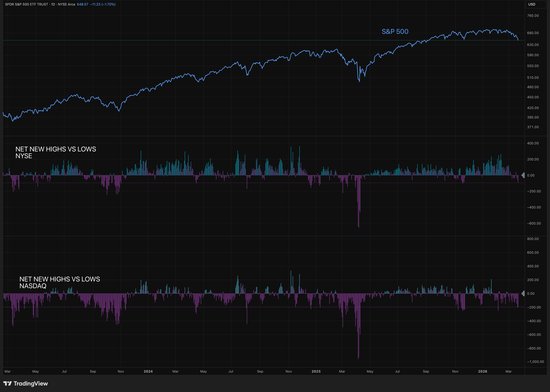Click the zero-line arrow marker in NYSE pane
This screenshot has height=392, width=550.
point(523,175)
